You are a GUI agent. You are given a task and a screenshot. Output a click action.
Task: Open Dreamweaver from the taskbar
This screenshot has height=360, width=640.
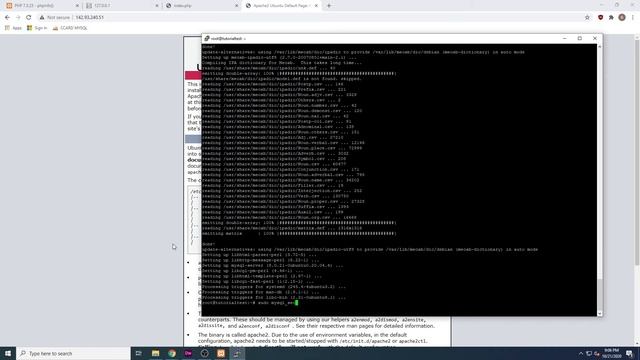(x=188, y=353)
